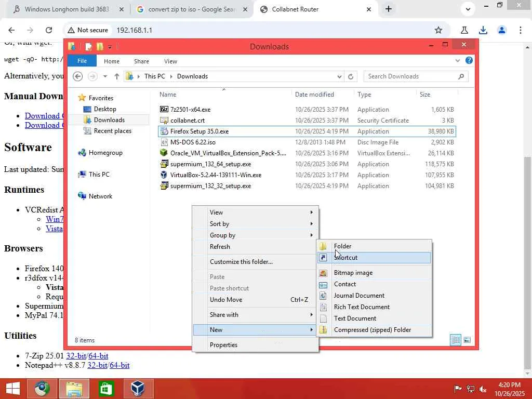Open the View ribbon tab
Viewport: 532px width, 399px height.
(170, 61)
